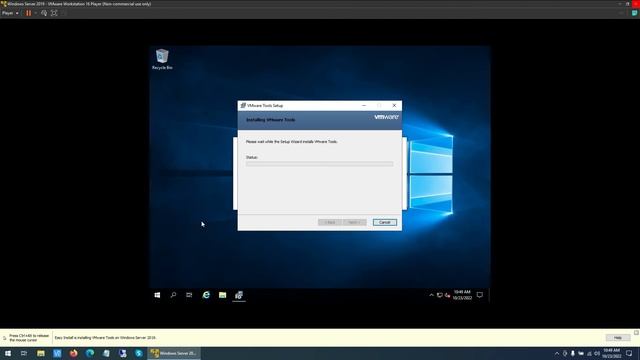The width and height of the screenshot is (640, 360).
Task: Click the guest volume tray icon
Action: (x=447, y=295)
